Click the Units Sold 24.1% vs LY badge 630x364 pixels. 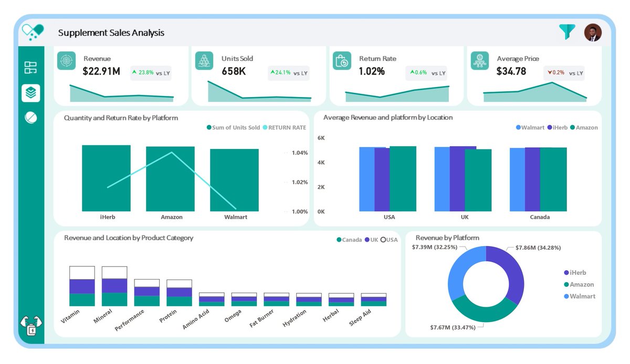click(289, 73)
